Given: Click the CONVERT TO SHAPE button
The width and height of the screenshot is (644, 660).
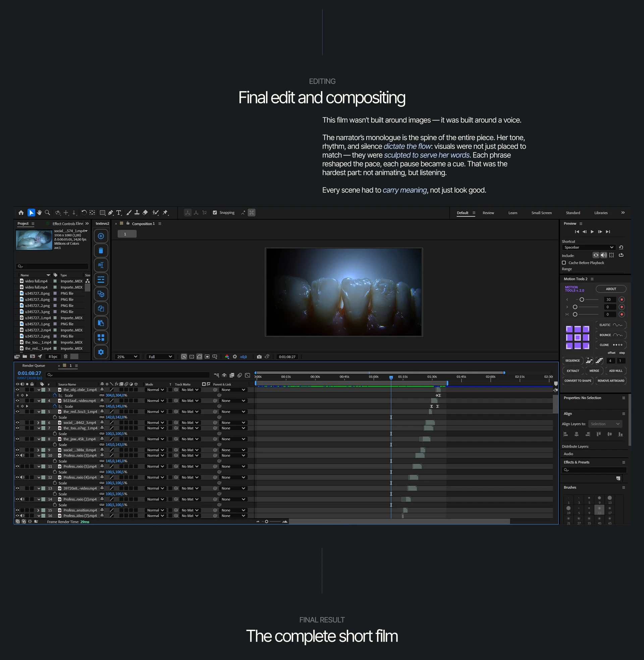Looking at the screenshot, I should 577,381.
